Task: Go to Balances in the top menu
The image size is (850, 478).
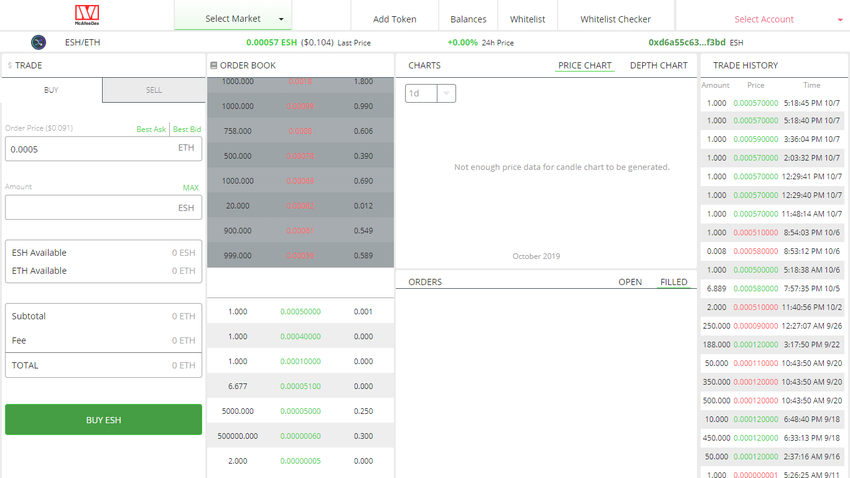Action: pos(468,19)
